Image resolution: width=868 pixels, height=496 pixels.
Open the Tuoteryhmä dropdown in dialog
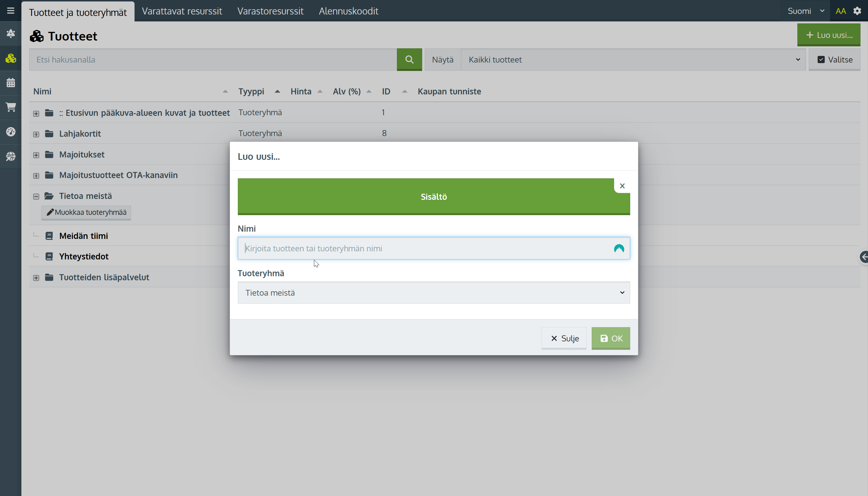tap(433, 293)
